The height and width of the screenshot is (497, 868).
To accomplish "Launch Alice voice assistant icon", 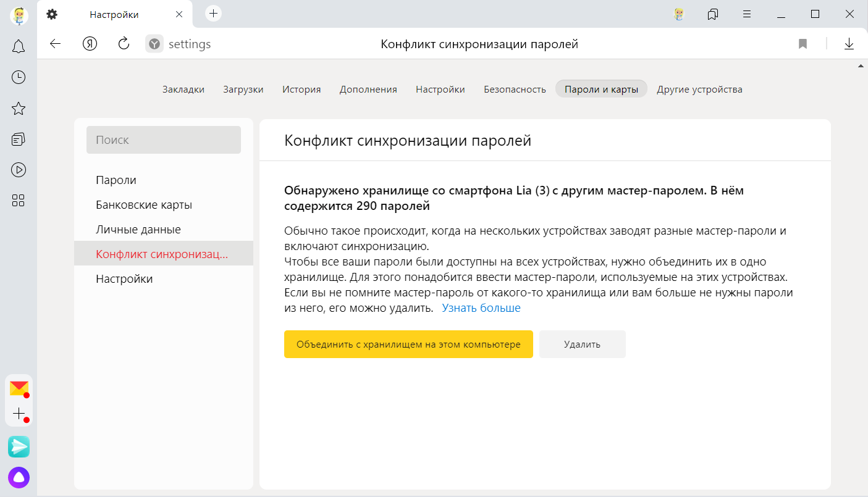I will click(x=19, y=477).
